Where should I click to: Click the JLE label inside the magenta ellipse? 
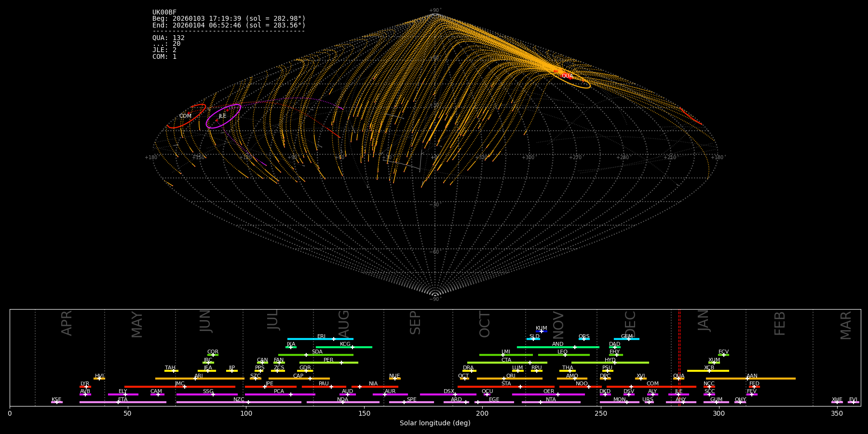pyautogui.click(x=222, y=116)
